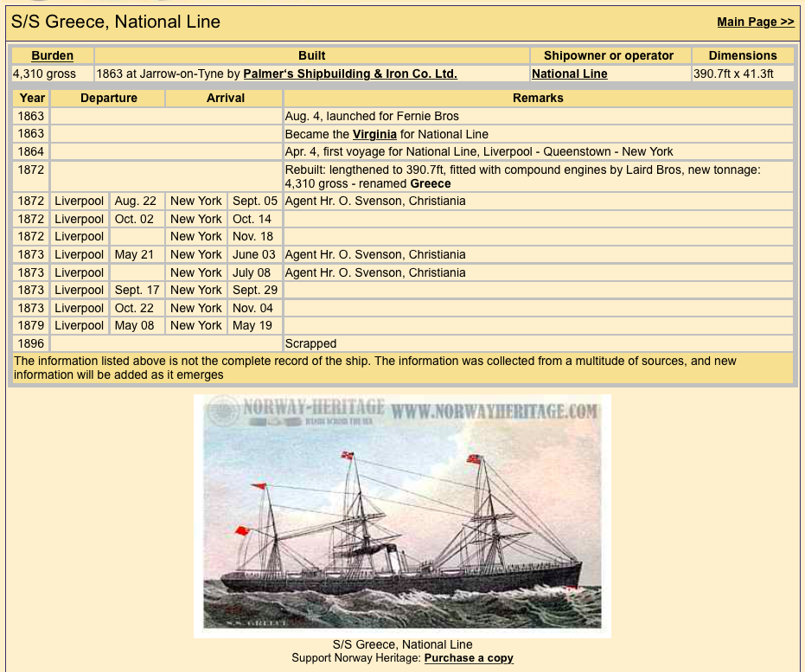
Task: Click the Dimensions column header
Action: (x=743, y=55)
